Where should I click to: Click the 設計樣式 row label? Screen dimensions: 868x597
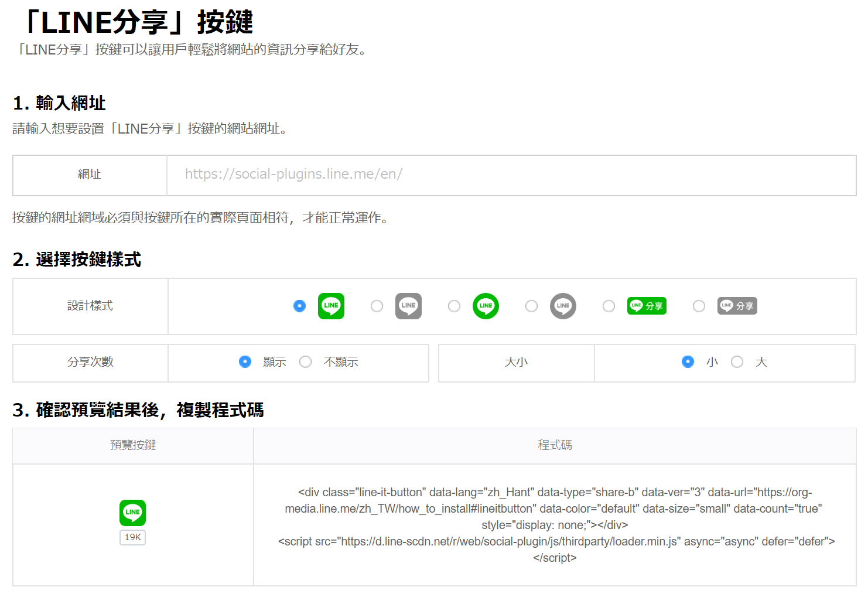pos(90,306)
